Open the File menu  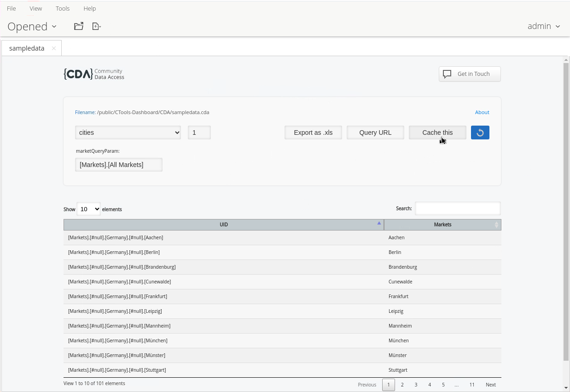coord(12,8)
